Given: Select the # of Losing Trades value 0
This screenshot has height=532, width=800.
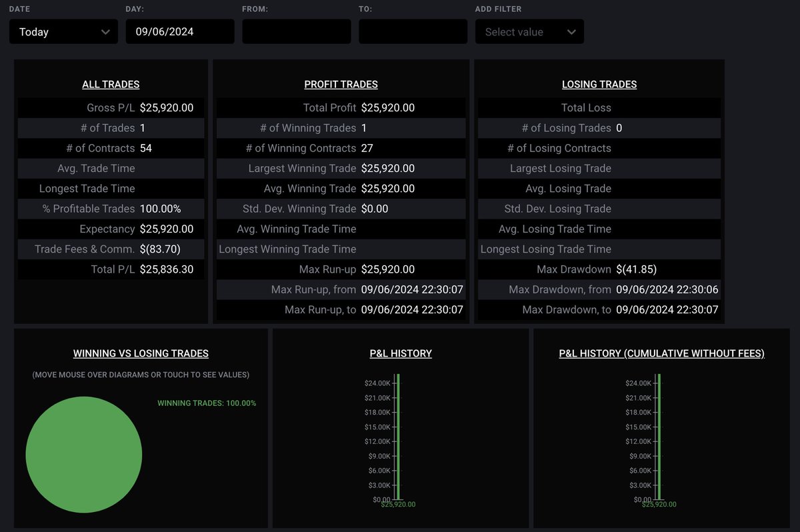Looking at the screenshot, I should pyautogui.click(x=619, y=128).
